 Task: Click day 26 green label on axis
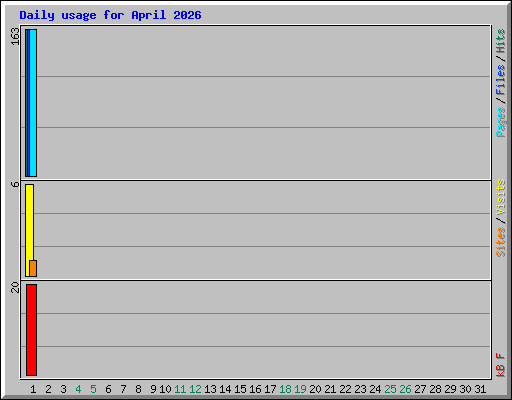405,389
